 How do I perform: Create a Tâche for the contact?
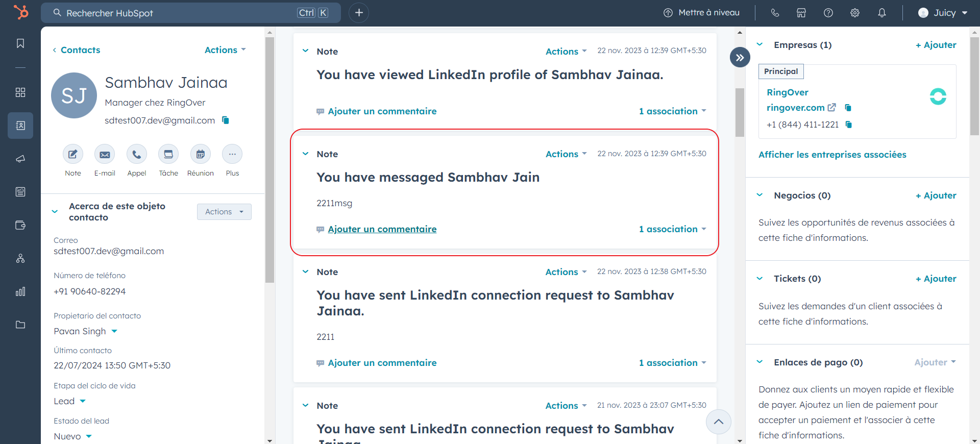coord(168,154)
